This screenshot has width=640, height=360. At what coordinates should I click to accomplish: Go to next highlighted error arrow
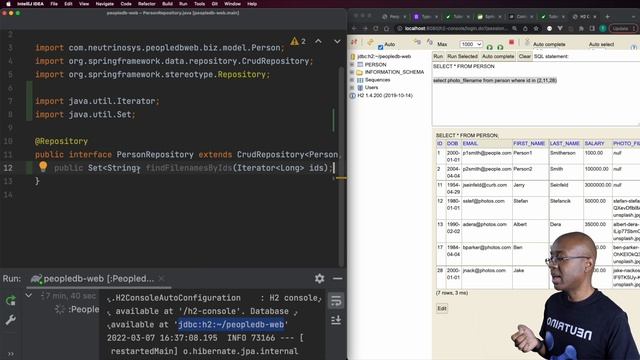[337, 41]
